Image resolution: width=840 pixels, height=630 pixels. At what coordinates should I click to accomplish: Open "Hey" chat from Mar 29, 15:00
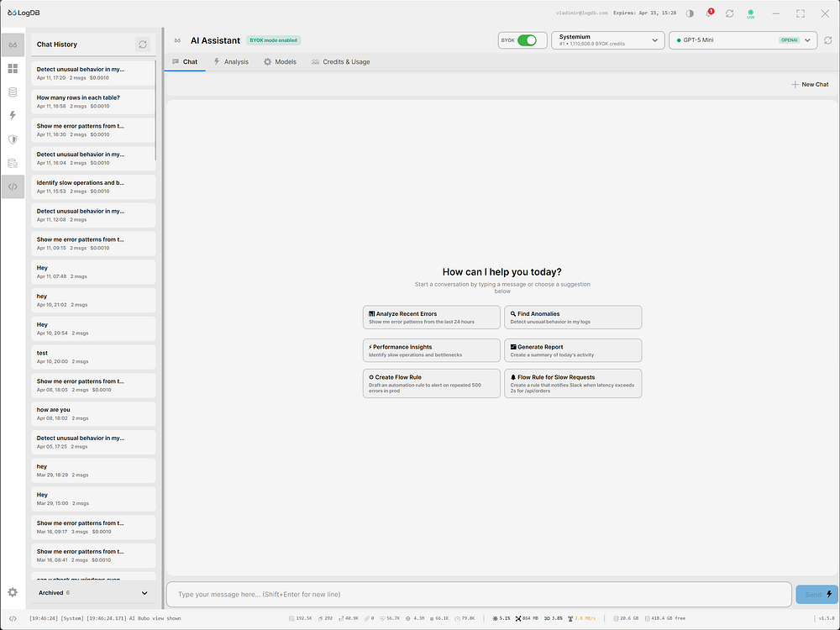tap(93, 499)
